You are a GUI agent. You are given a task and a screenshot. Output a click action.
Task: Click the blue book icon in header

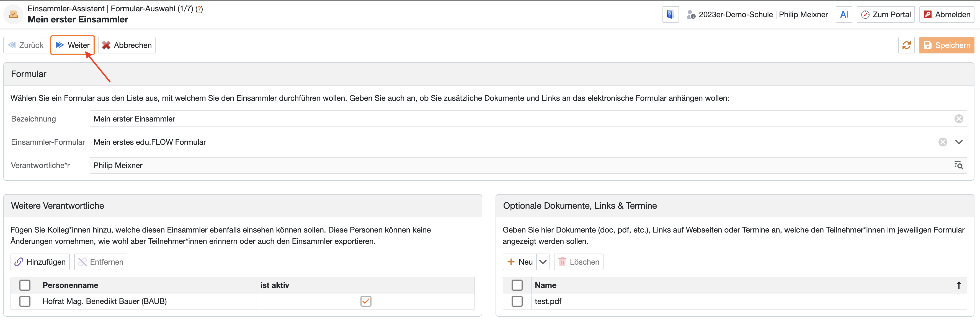pyautogui.click(x=670, y=14)
